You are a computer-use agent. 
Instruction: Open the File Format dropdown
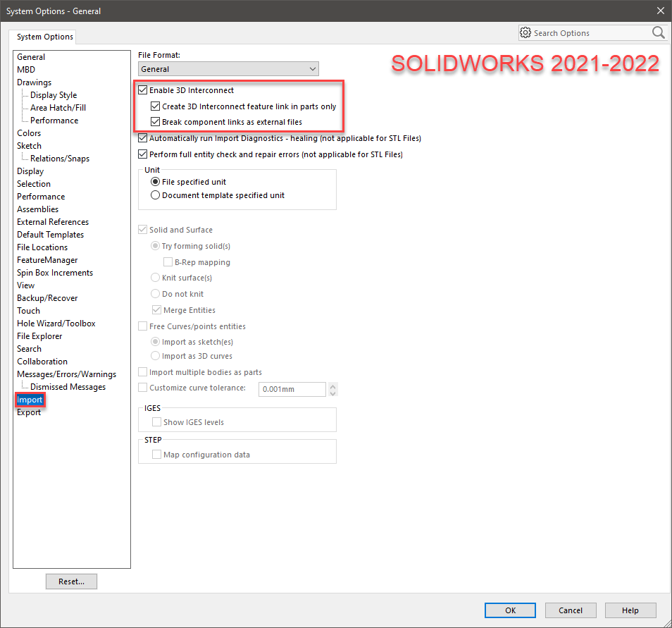point(228,68)
